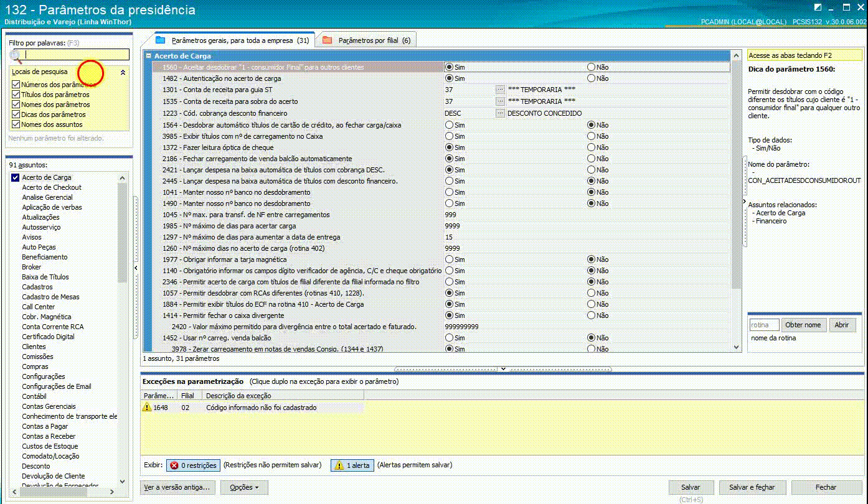Click the half-filled square icon in title bar
This screenshot has height=504, width=868.
pos(818,7)
